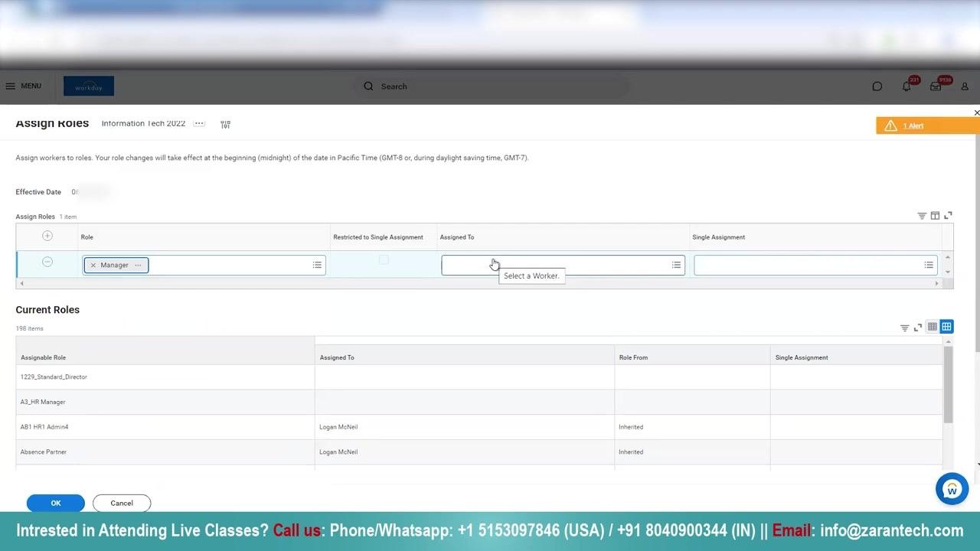Click Assign Roles grid scroll right arrow
Image resolution: width=980 pixels, height=551 pixels.
[936, 284]
